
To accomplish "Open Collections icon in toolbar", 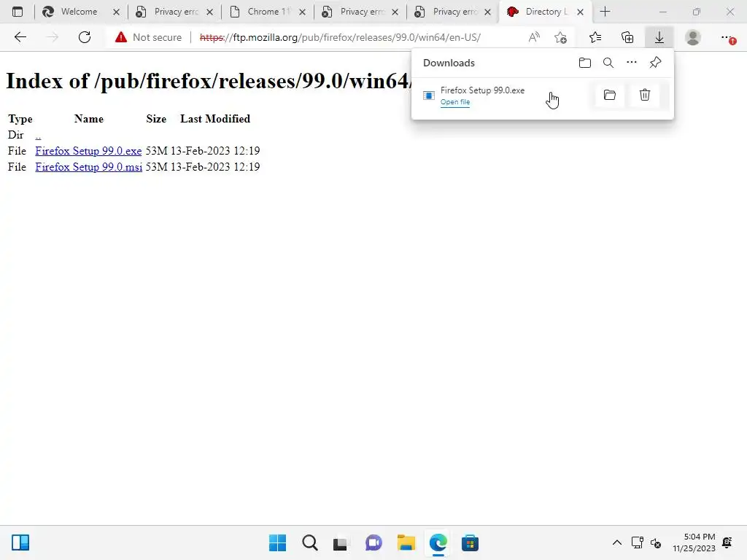I will [627, 37].
